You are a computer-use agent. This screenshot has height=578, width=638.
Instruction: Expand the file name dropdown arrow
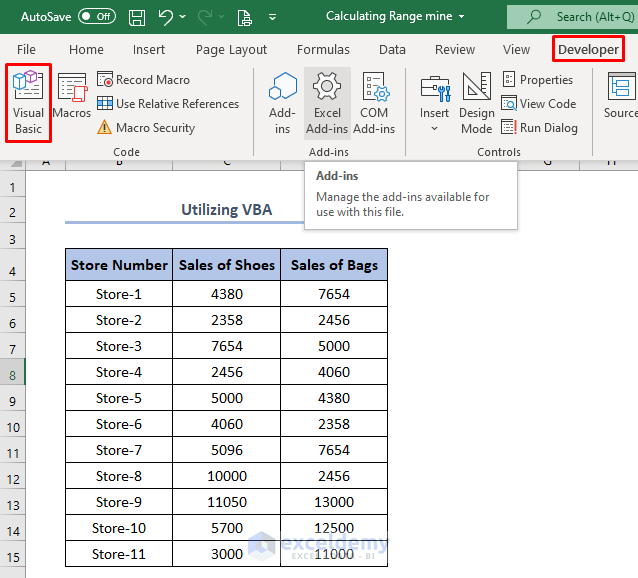point(461,17)
